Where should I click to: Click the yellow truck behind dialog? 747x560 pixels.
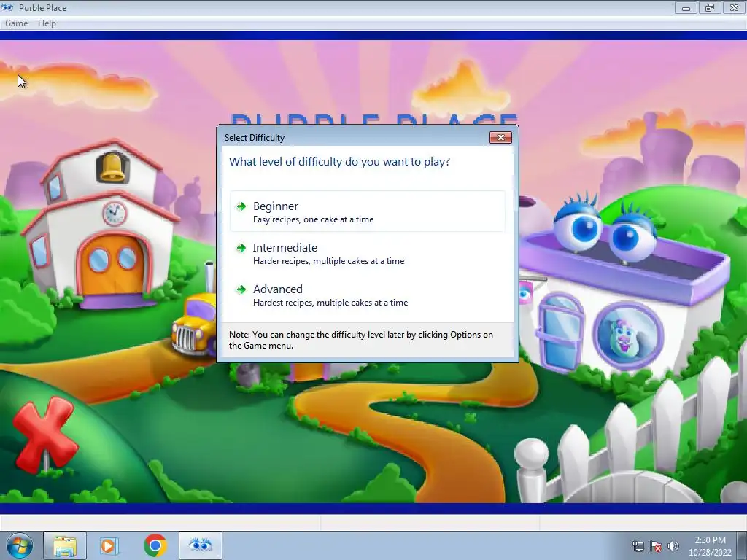click(196, 324)
